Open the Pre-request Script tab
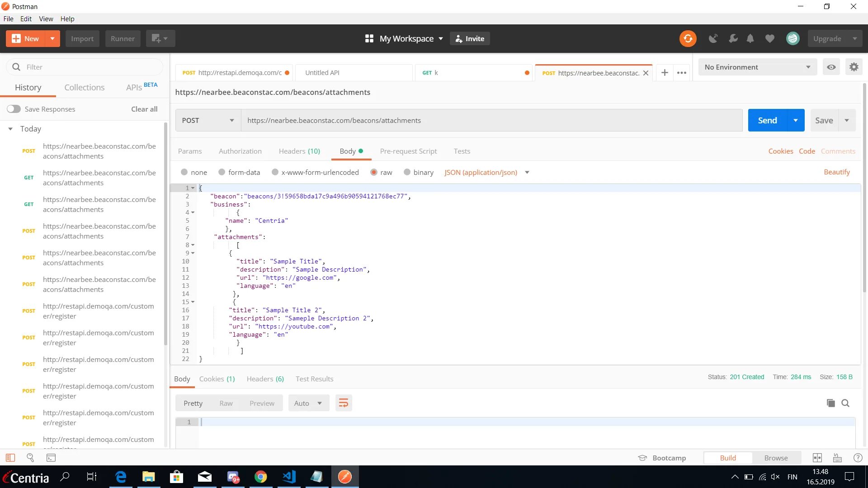The width and height of the screenshot is (868, 488). (408, 151)
